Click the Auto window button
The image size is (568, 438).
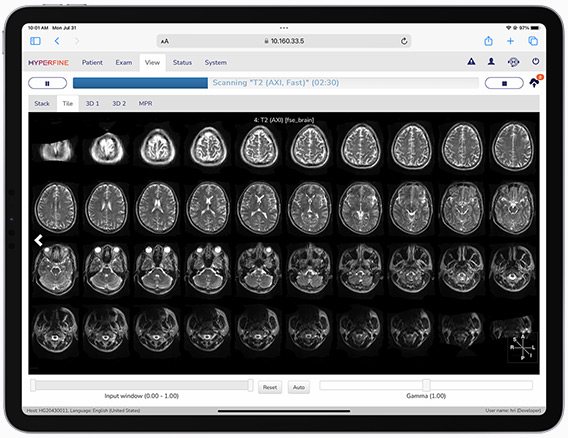(x=299, y=387)
